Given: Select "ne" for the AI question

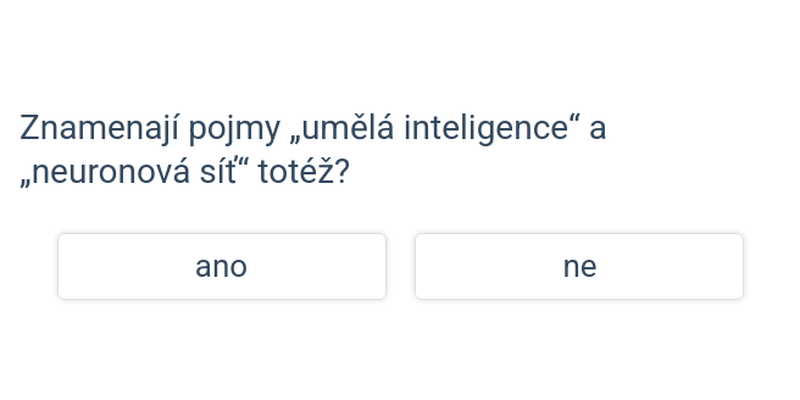Looking at the screenshot, I should [x=579, y=266].
